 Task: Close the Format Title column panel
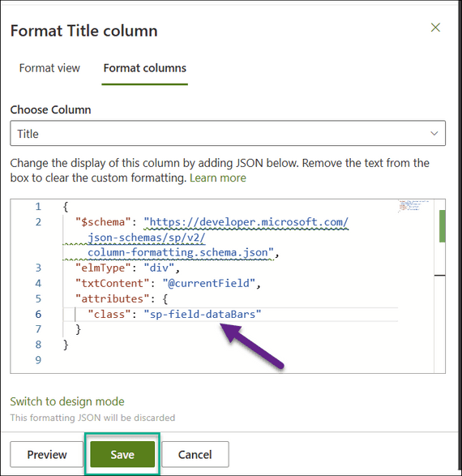(435, 28)
